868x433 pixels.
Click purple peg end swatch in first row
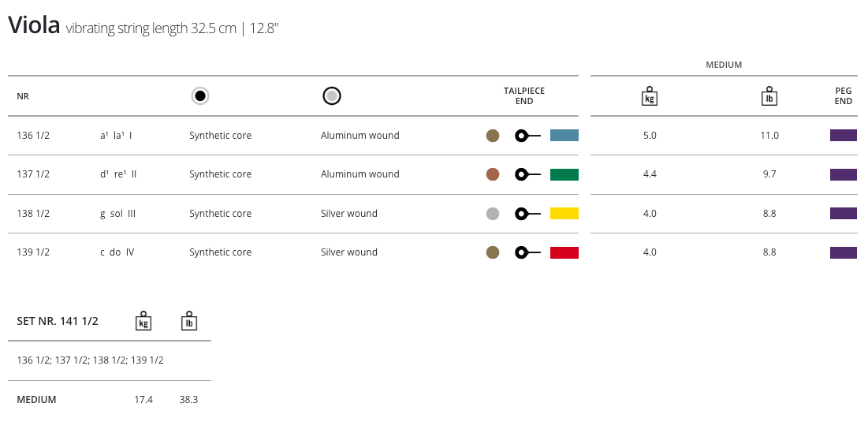843,136
